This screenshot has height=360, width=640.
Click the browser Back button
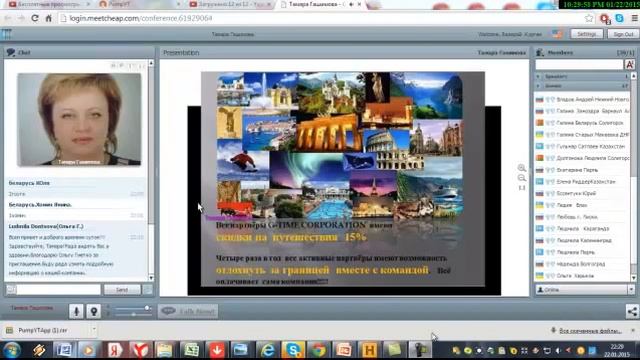[x=8, y=18]
